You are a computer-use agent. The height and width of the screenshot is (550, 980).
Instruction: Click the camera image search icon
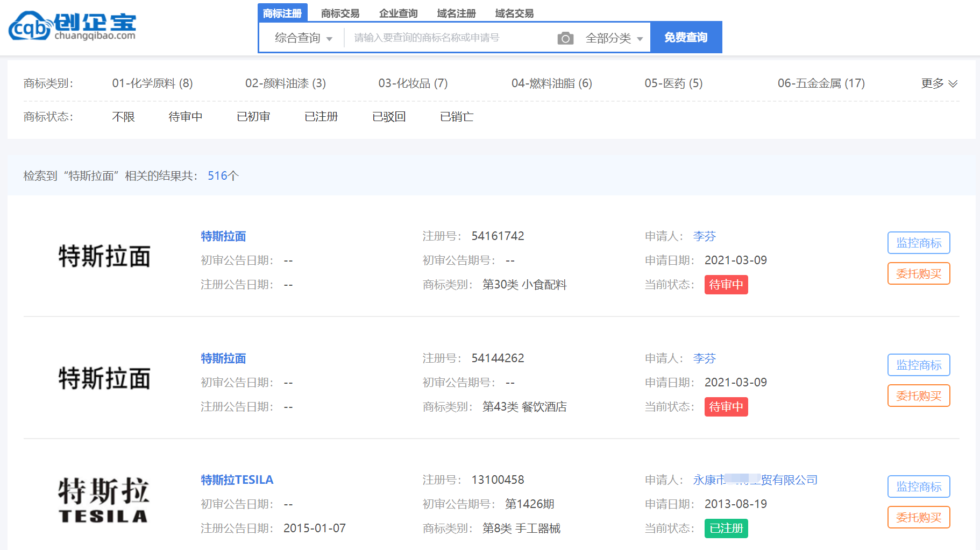(565, 38)
